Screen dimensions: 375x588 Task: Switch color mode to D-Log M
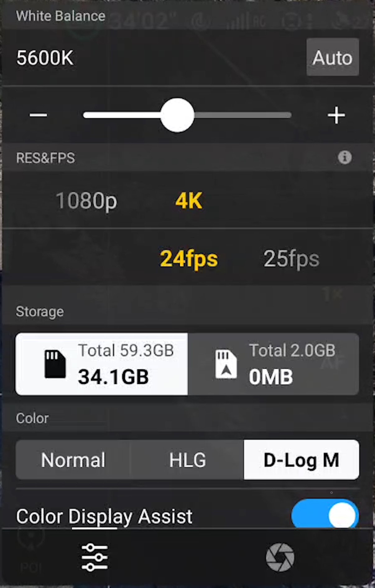301,460
